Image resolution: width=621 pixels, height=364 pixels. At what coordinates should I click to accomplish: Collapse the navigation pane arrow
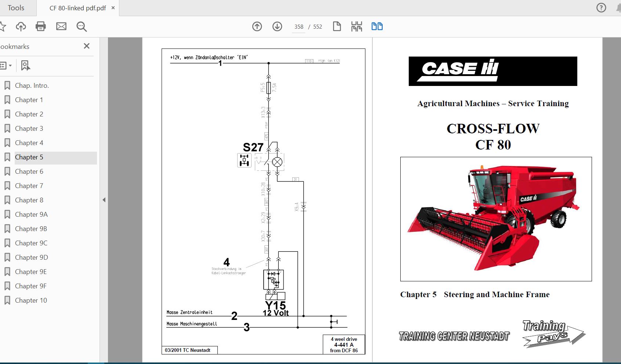tap(104, 200)
